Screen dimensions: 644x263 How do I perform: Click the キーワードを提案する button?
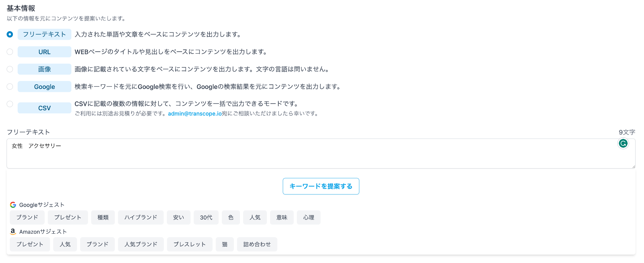pos(321,186)
